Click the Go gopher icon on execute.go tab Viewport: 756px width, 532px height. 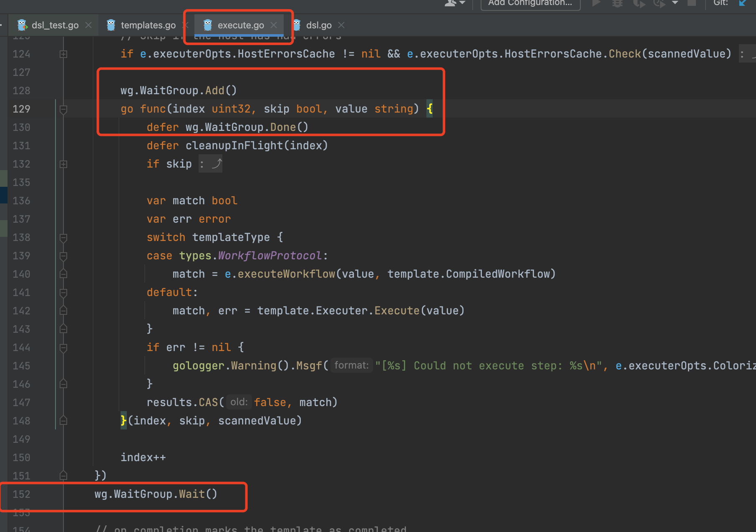click(x=207, y=25)
